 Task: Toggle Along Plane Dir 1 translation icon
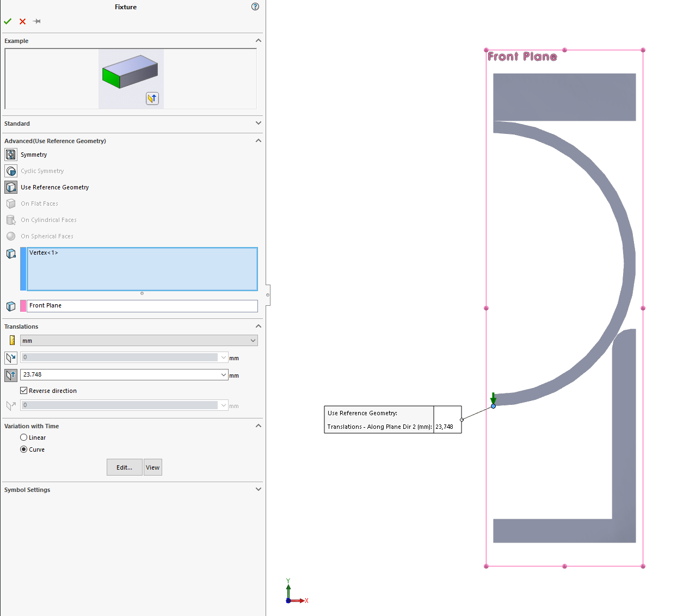tap(11, 358)
